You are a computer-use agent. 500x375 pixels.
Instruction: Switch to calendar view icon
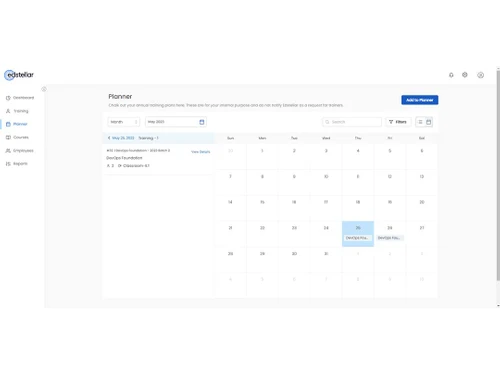pyautogui.click(x=429, y=122)
